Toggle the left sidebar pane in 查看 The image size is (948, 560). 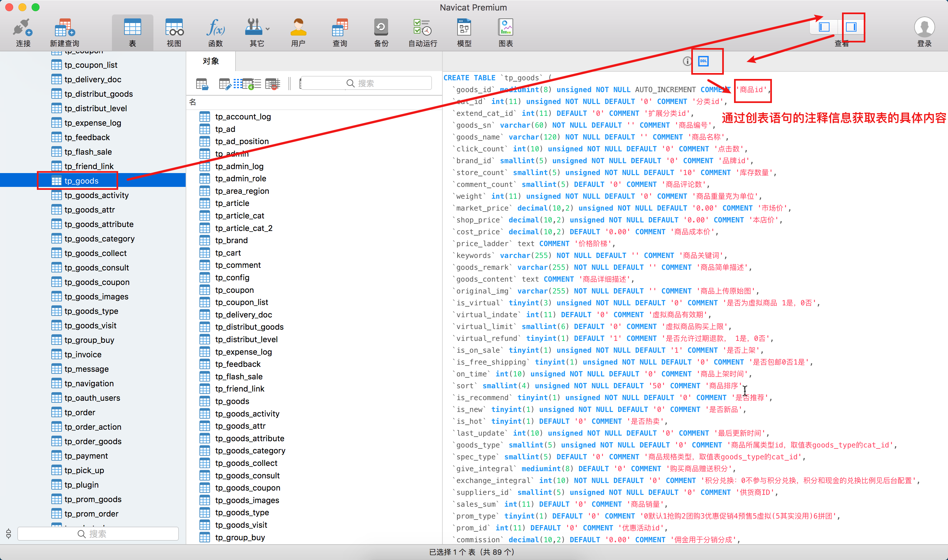[824, 27]
